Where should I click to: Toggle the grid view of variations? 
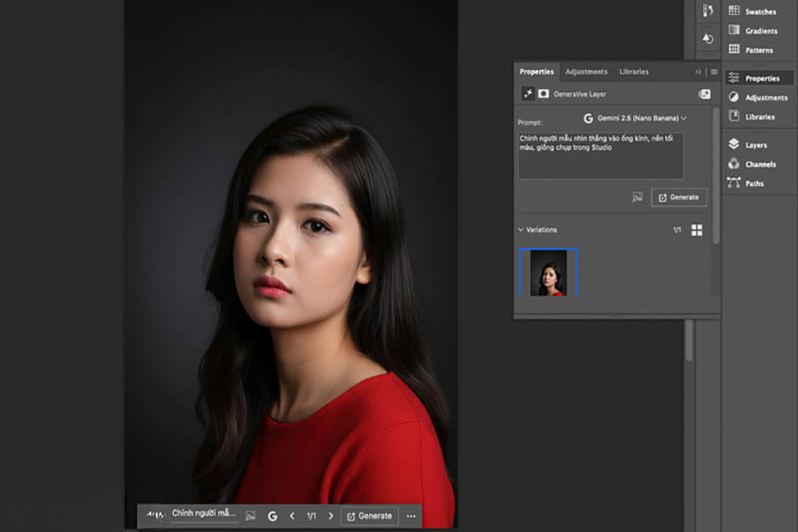coord(697,230)
